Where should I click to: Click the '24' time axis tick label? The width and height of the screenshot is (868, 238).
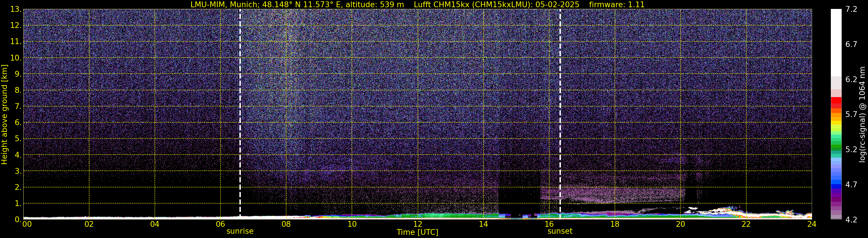812,224
